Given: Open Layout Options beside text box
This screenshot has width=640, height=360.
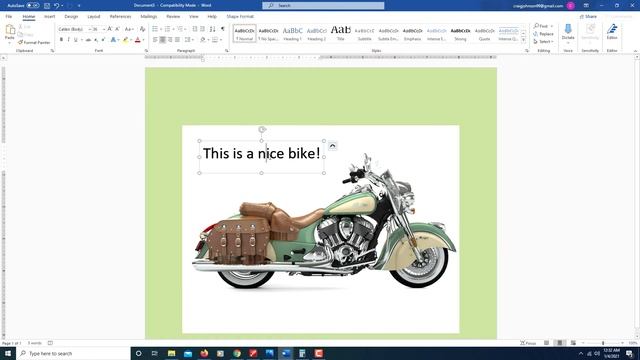Looking at the screenshot, I should (x=333, y=146).
